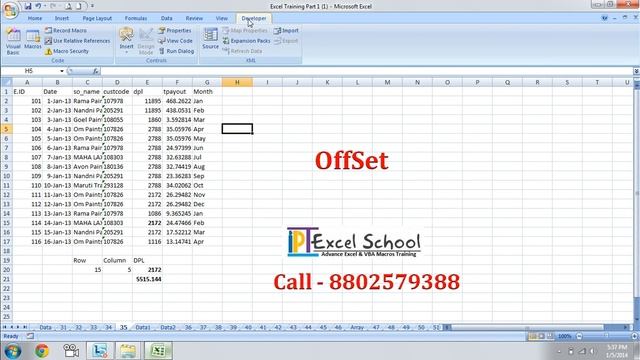
Task: Open Customize Quick Access Toolbar dropdown
Action: point(92,6)
